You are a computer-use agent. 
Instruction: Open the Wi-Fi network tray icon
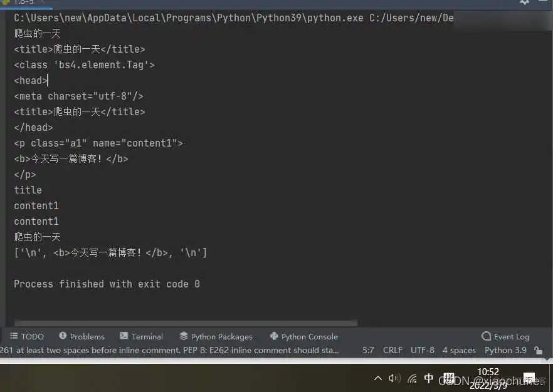coord(412,379)
